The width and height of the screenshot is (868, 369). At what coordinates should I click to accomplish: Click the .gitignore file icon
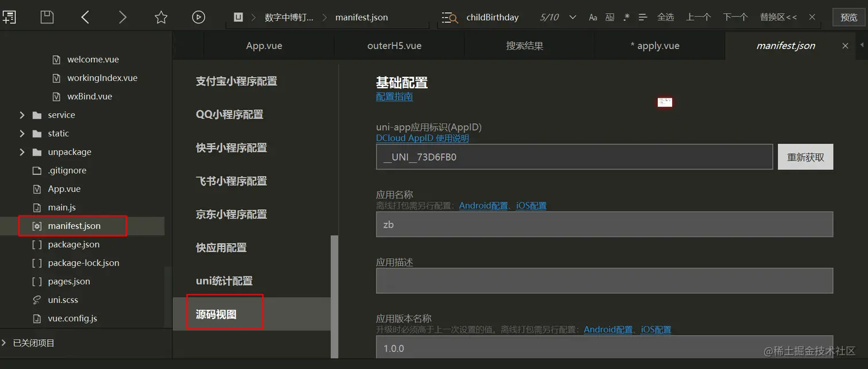pyautogui.click(x=37, y=171)
